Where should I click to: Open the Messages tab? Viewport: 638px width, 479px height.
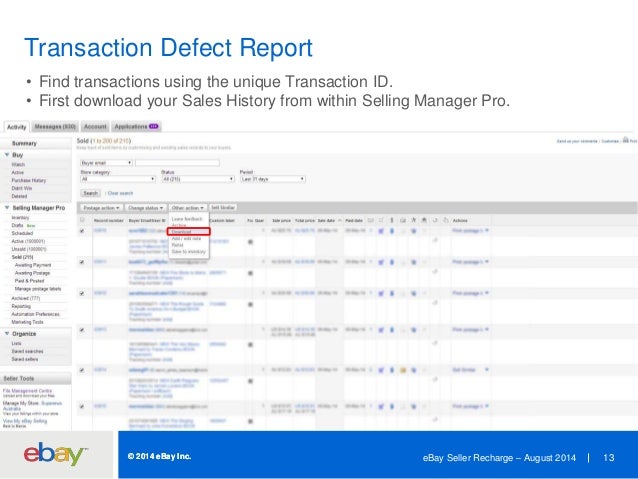coord(55,127)
